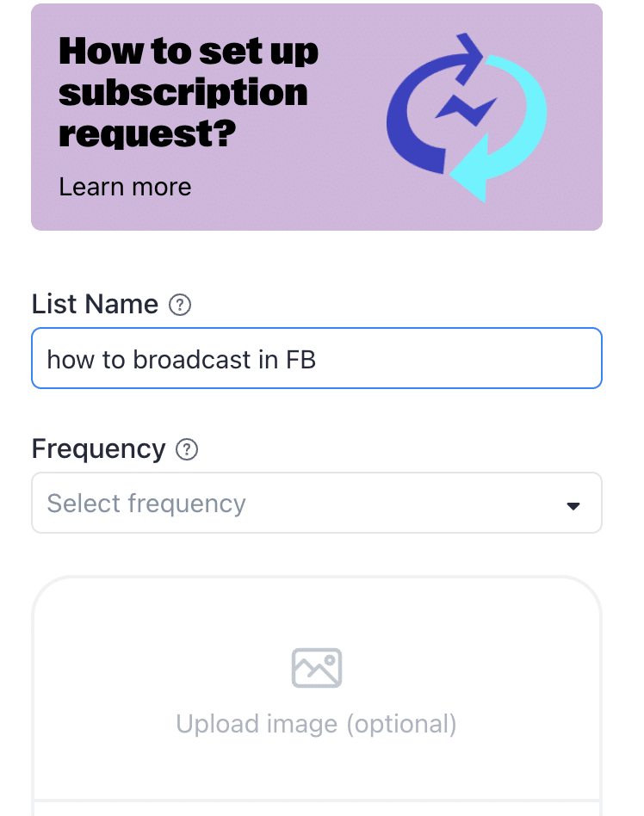Click blank area right of List Name text
The height and width of the screenshot is (816, 644).
458,358
